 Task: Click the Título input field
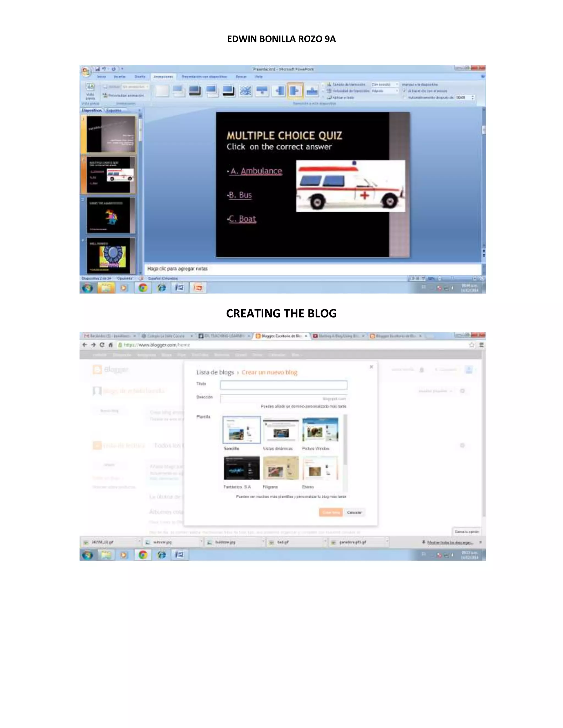283,385
